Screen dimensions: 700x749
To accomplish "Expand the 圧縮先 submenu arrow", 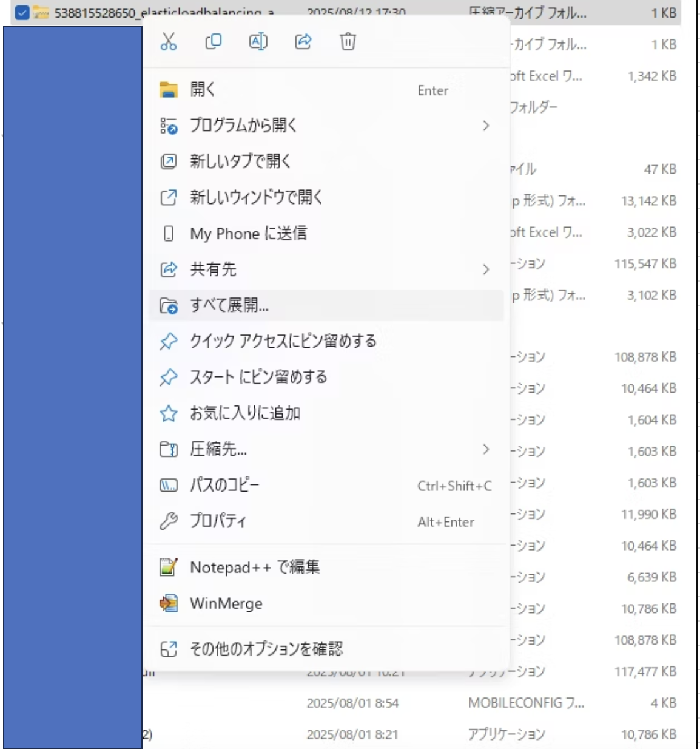I will [486, 449].
